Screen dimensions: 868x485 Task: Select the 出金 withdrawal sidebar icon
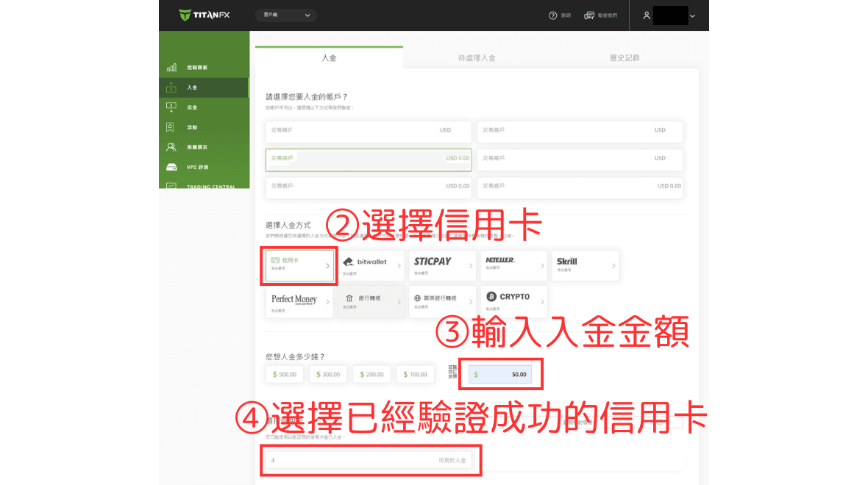[x=171, y=107]
